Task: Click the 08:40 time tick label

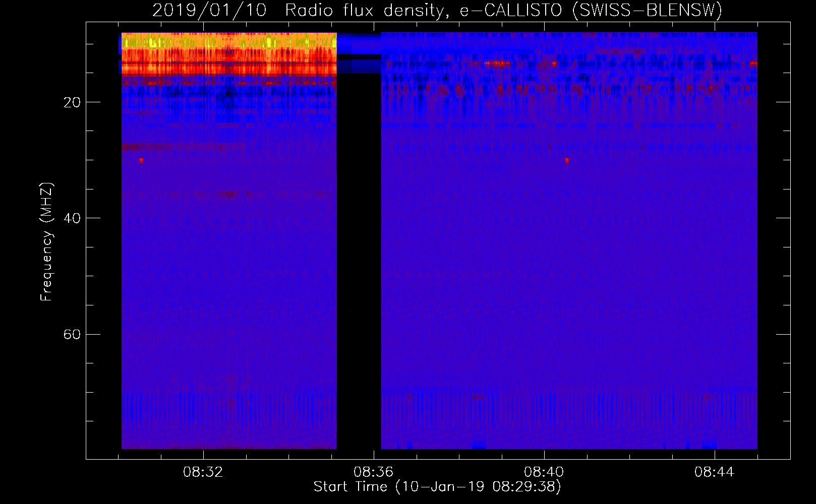Action: coord(544,472)
